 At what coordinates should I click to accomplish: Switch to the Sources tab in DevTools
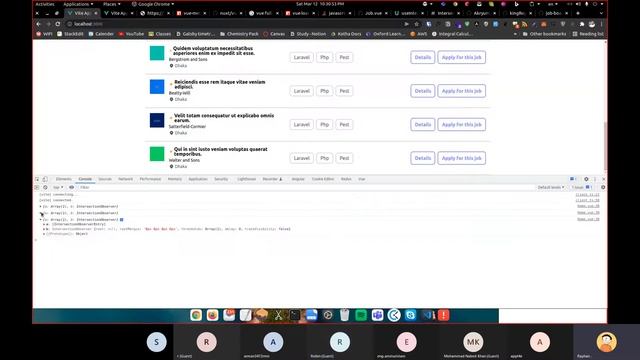click(105, 179)
